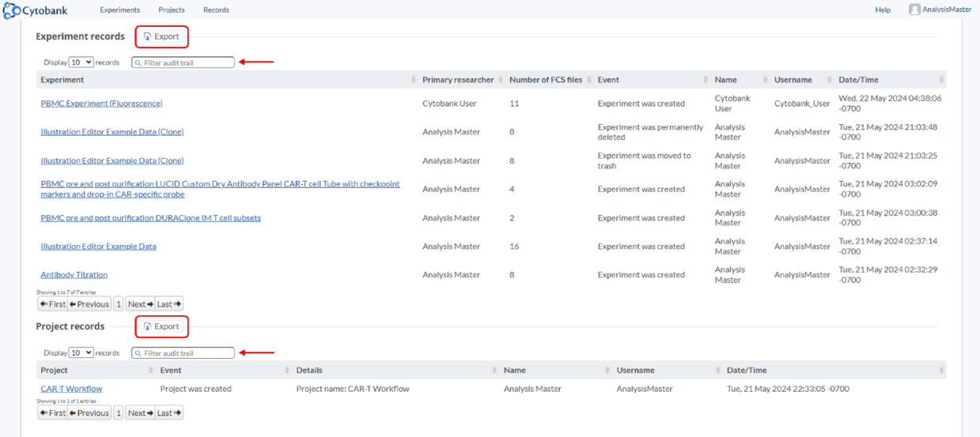This screenshot has width=980, height=437.
Task: Open the Antibody Titration experiment link
Action: pyautogui.click(x=74, y=275)
